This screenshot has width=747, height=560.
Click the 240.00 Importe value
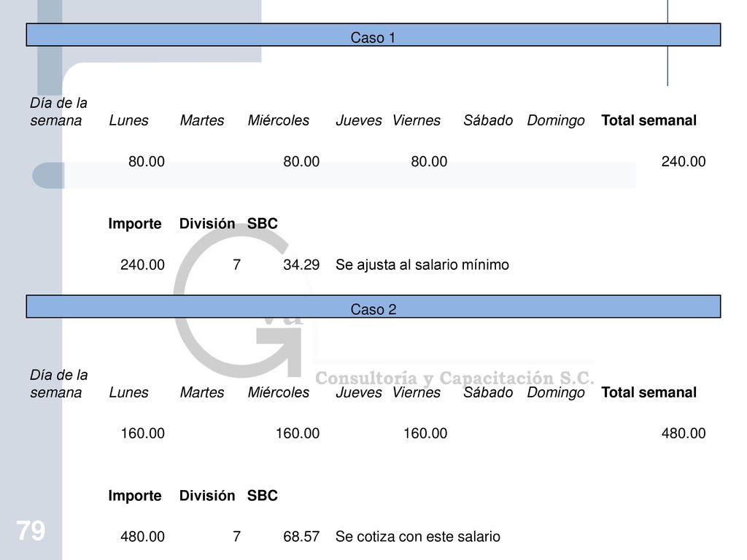(142, 265)
